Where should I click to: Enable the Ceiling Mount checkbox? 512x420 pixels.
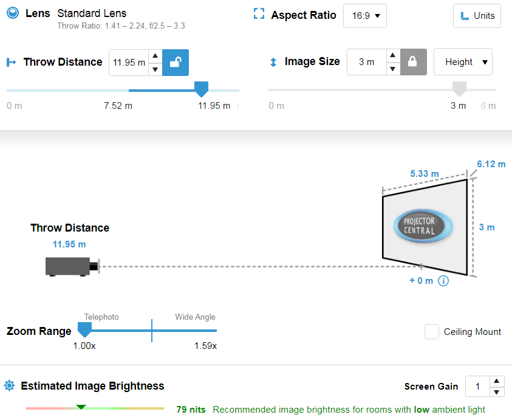click(432, 331)
